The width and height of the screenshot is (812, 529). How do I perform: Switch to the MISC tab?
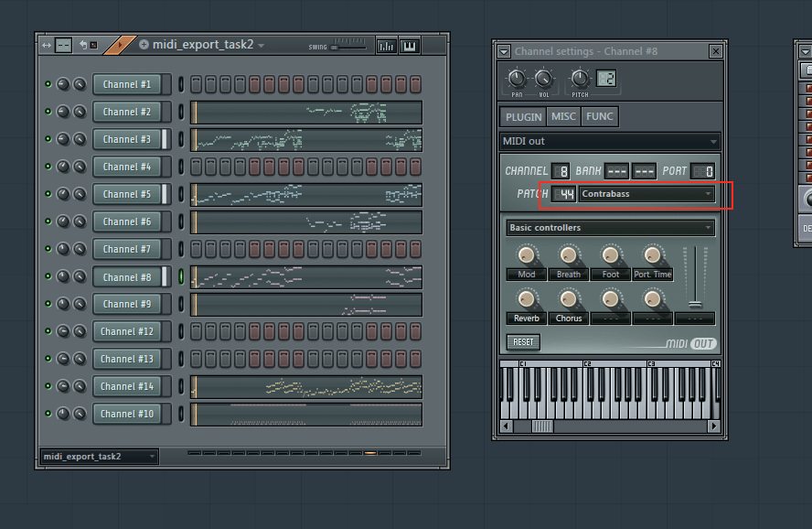point(563,116)
